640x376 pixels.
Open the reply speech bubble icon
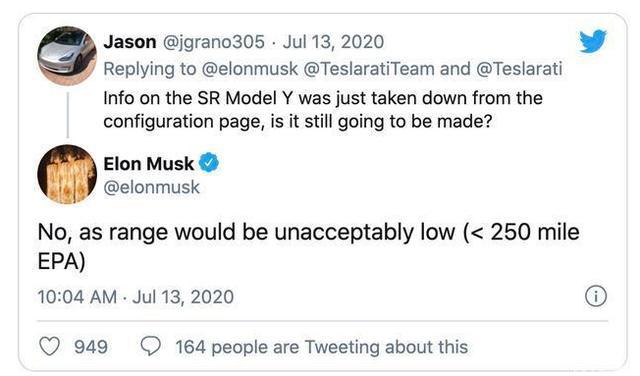pyautogui.click(x=151, y=346)
